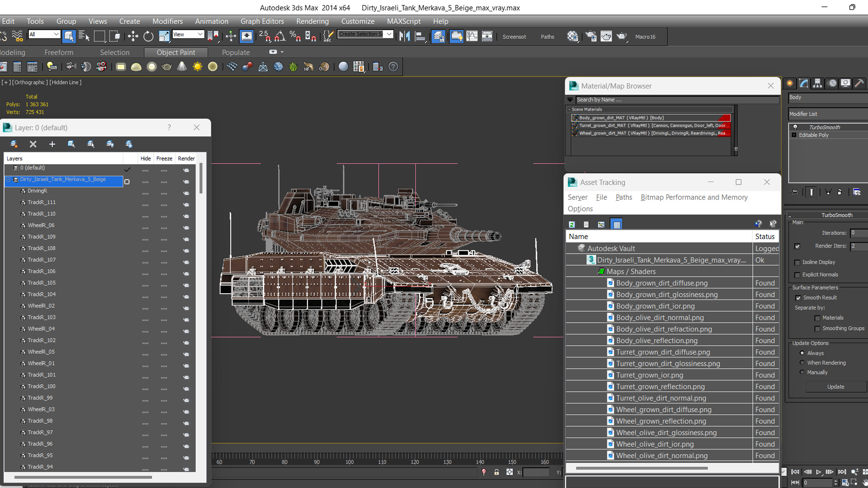Screen dimensions: 868x488
Task: Collapse the Scene Materials group
Action: click(x=569, y=109)
